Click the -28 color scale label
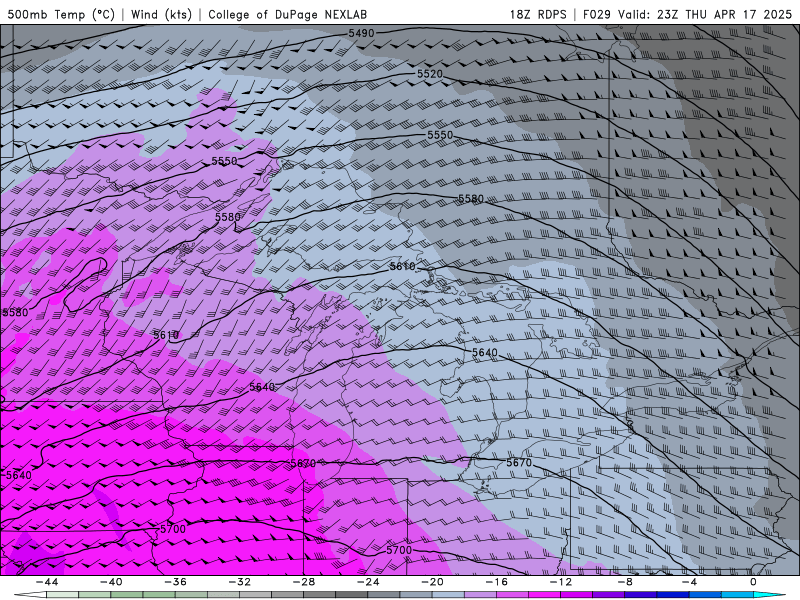 (304, 582)
